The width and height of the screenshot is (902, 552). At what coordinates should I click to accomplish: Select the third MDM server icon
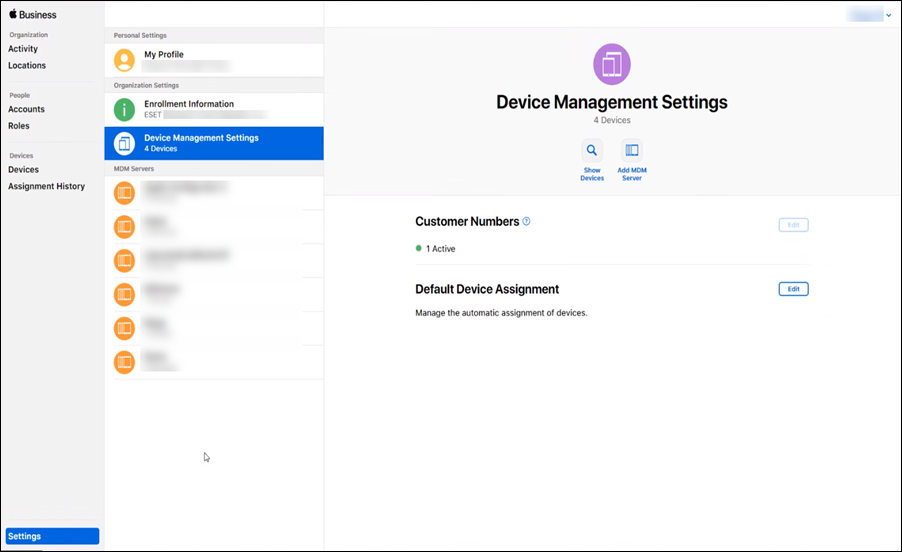tap(124, 260)
